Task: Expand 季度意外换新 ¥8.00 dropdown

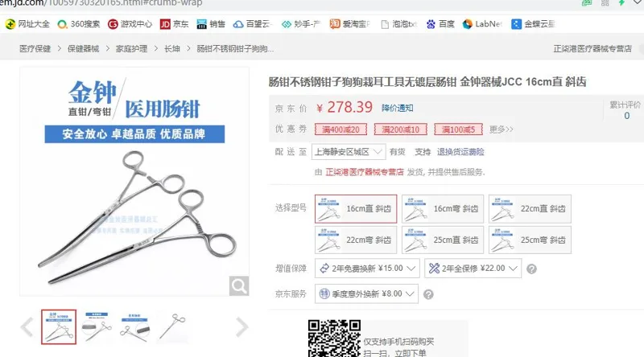Action: coord(366,293)
